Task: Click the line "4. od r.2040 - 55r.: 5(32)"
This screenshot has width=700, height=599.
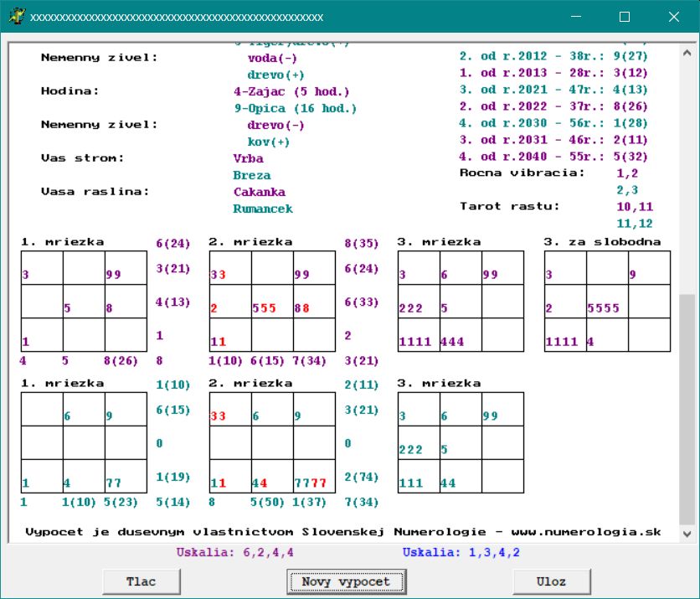Action: (553, 157)
